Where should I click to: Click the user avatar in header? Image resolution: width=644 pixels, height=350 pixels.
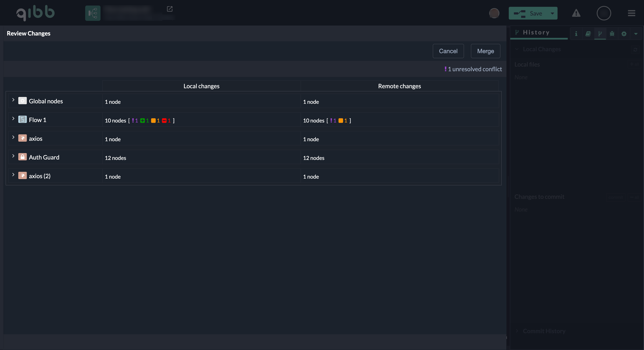494,13
